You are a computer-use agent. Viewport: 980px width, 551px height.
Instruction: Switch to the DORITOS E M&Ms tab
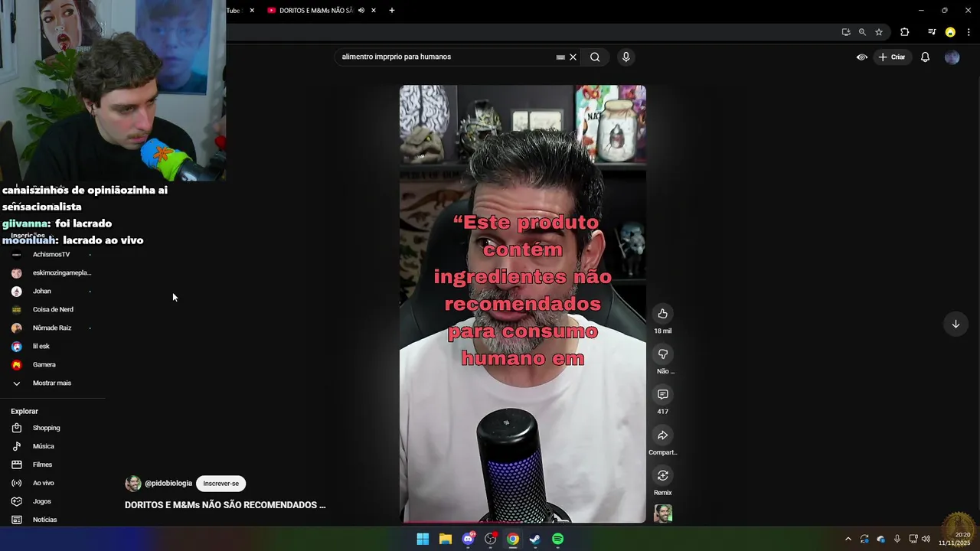(x=315, y=11)
